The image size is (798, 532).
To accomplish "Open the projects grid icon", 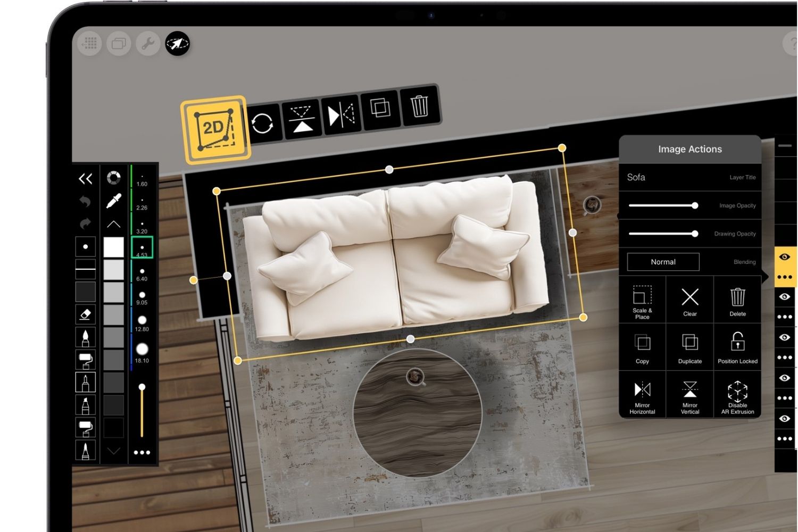I will pos(90,43).
